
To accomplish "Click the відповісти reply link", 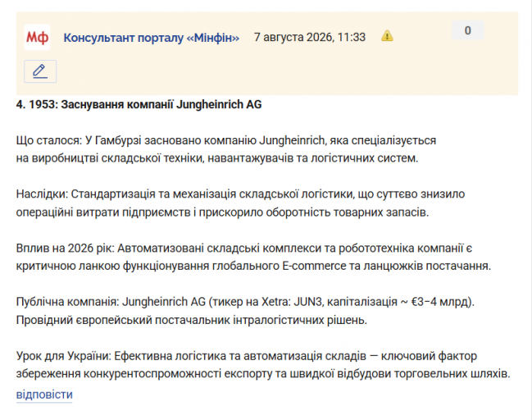I will point(44,395).
